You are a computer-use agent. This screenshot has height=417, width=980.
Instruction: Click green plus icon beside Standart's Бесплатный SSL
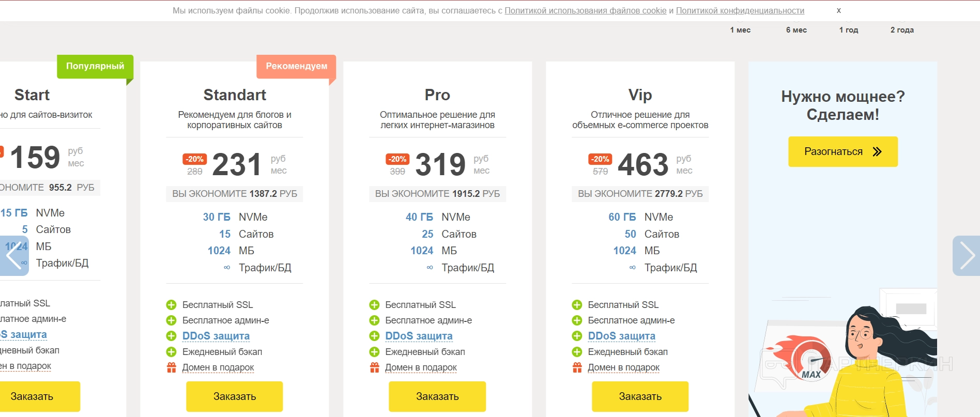(171, 305)
